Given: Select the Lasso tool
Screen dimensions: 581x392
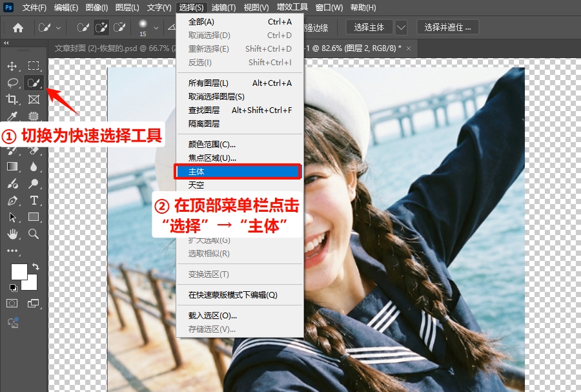Looking at the screenshot, I should click(x=13, y=83).
